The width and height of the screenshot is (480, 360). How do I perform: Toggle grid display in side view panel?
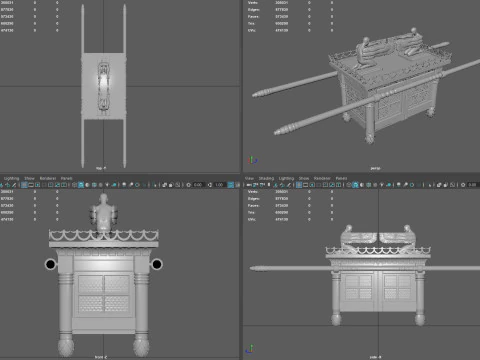pos(299,185)
